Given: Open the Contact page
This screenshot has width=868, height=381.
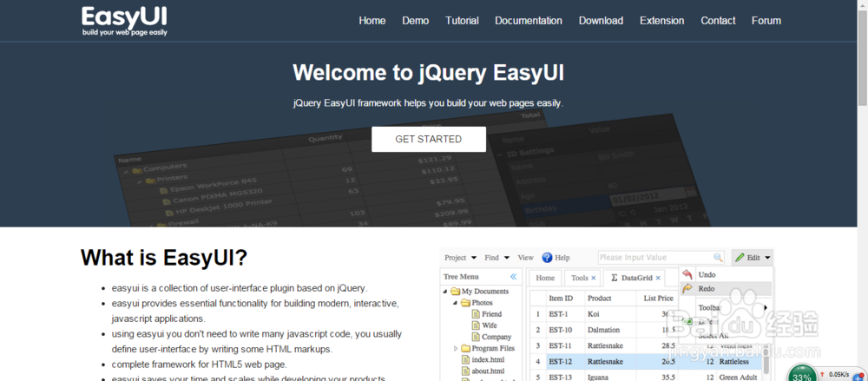Looking at the screenshot, I should tap(718, 21).
